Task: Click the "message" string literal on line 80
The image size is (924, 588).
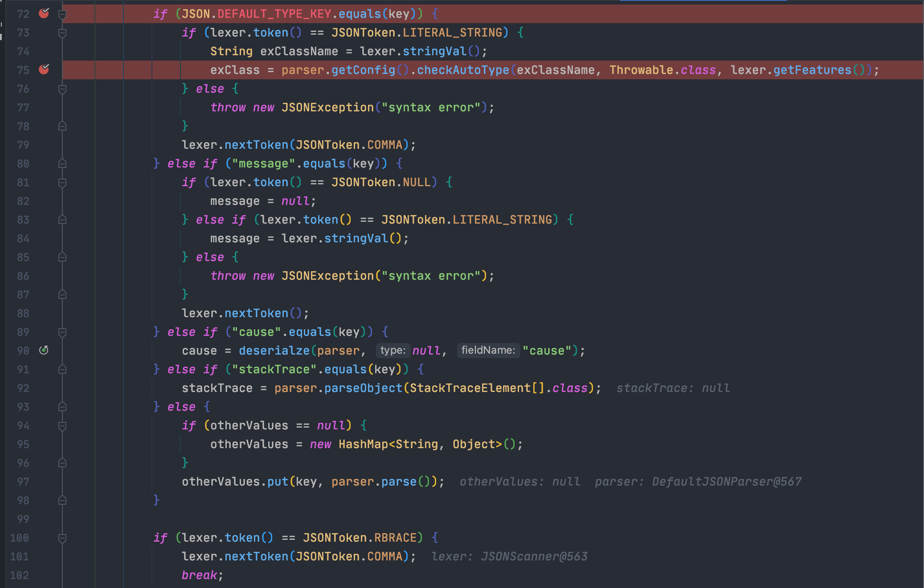Action: tap(263, 163)
